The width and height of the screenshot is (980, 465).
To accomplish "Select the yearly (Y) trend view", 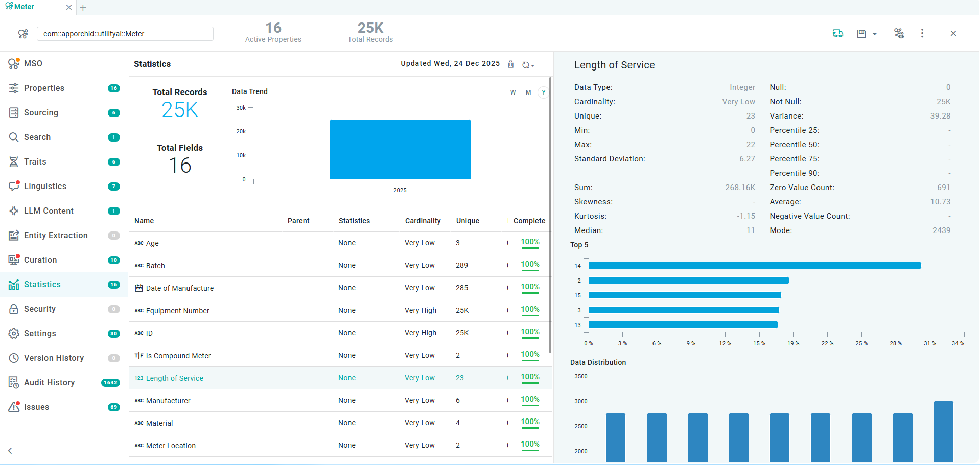I will coord(544,92).
